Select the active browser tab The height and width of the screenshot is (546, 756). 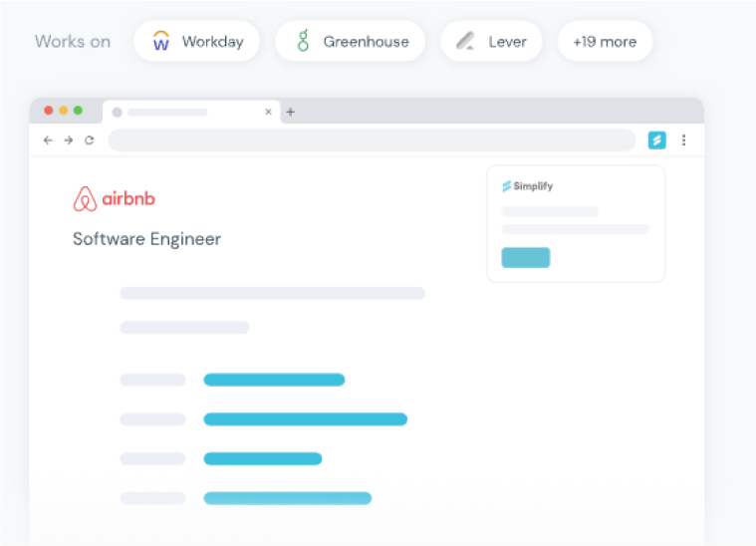tap(179, 113)
